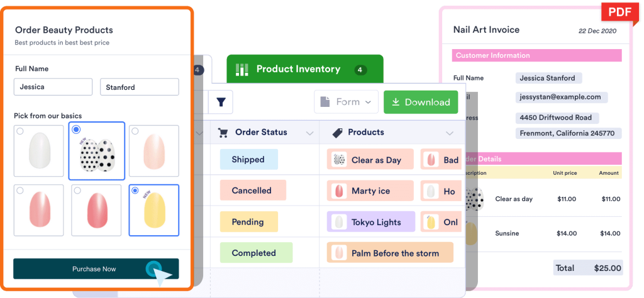Click the Clear as Day product icon
This screenshot has height=298, width=644.
point(339,160)
